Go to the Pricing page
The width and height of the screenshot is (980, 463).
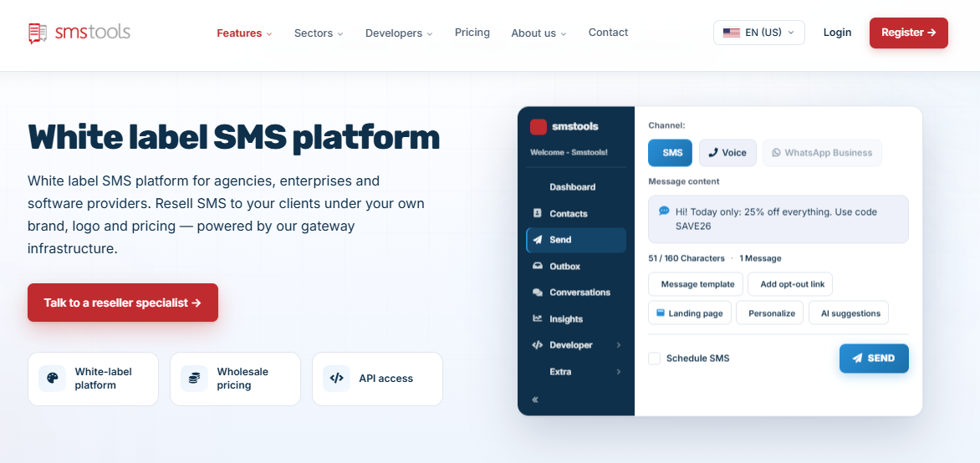pos(472,33)
